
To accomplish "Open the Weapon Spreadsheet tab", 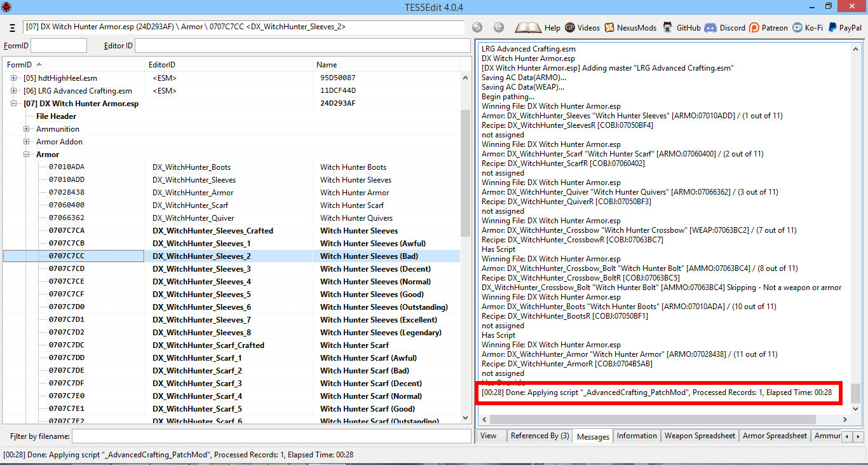I will pos(700,436).
